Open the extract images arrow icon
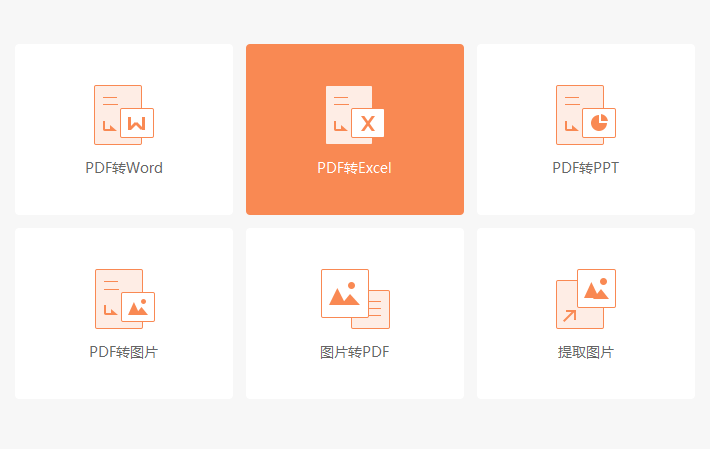 click(586, 299)
